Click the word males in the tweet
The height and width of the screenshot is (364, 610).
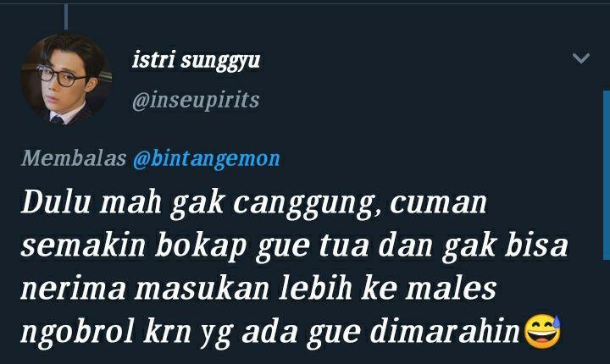(x=451, y=289)
